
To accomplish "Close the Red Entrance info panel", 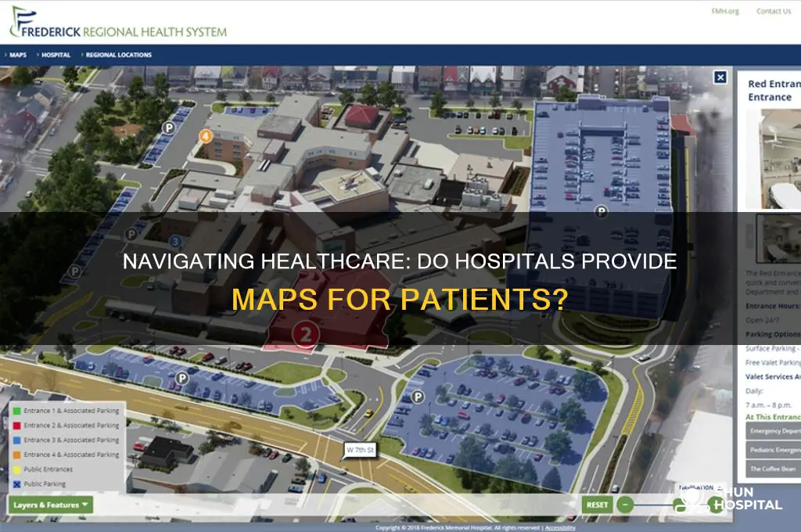I will (720, 77).
